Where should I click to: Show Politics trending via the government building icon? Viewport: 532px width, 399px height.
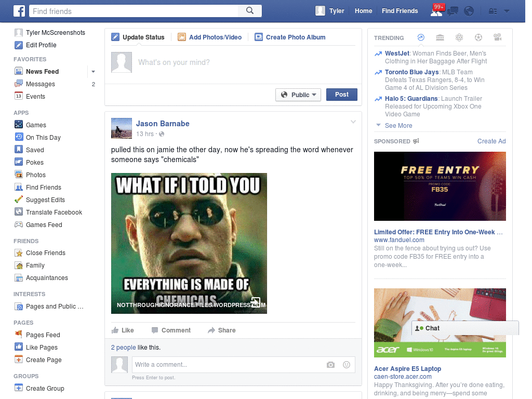click(x=440, y=37)
